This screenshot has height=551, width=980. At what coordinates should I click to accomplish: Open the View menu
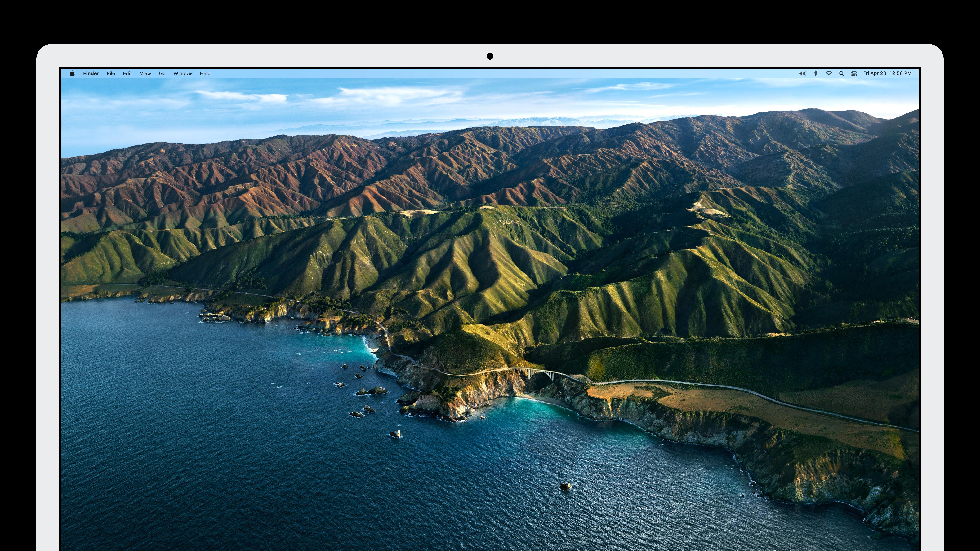pyautogui.click(x=145, y=73)
